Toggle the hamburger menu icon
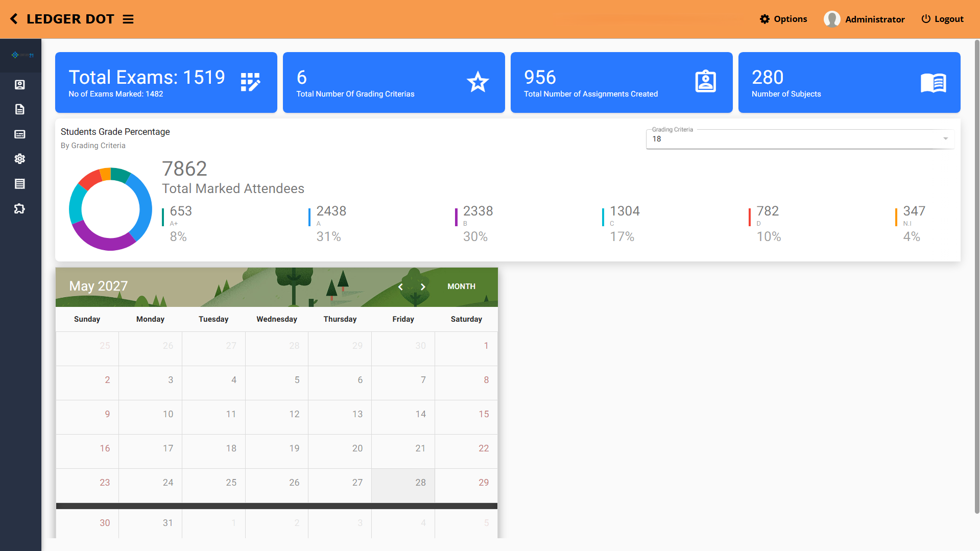Screen dimensions: 980x551 [128, 19]
